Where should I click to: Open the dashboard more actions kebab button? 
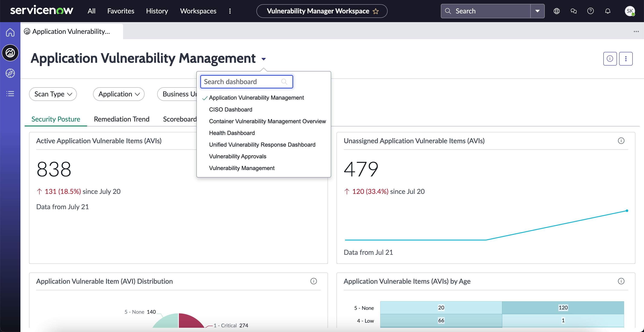click(626, 59)
